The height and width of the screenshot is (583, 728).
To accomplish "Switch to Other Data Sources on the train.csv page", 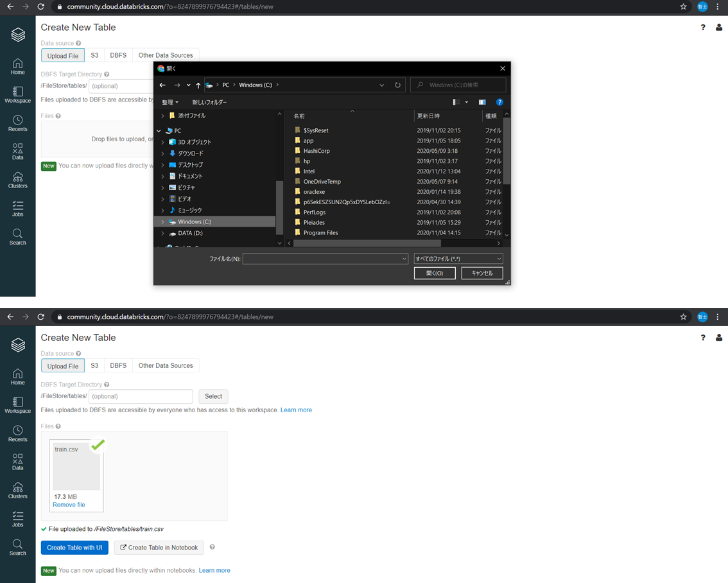I will point(165,365).
